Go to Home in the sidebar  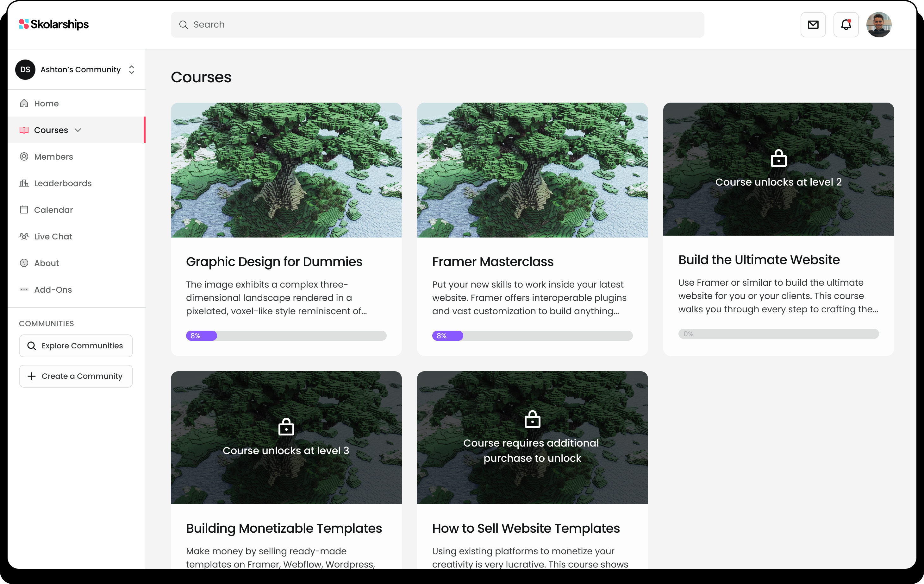click(76, 103)
